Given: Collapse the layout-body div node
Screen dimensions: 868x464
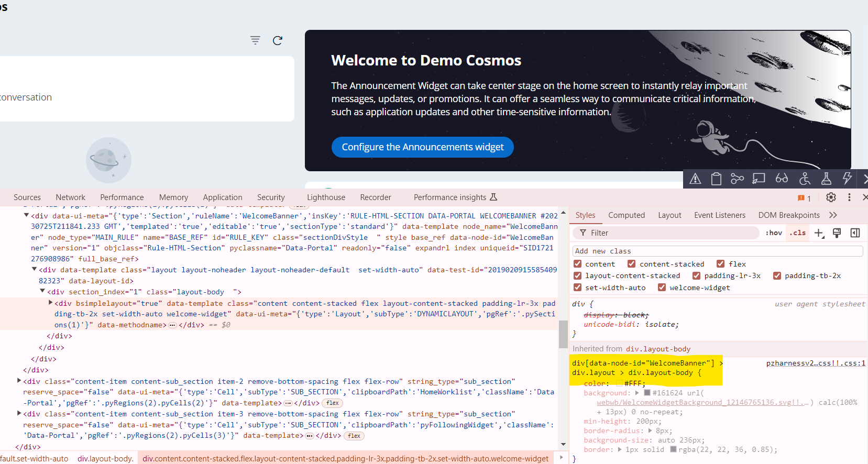Looking at the screenshot, I should 42,291.
